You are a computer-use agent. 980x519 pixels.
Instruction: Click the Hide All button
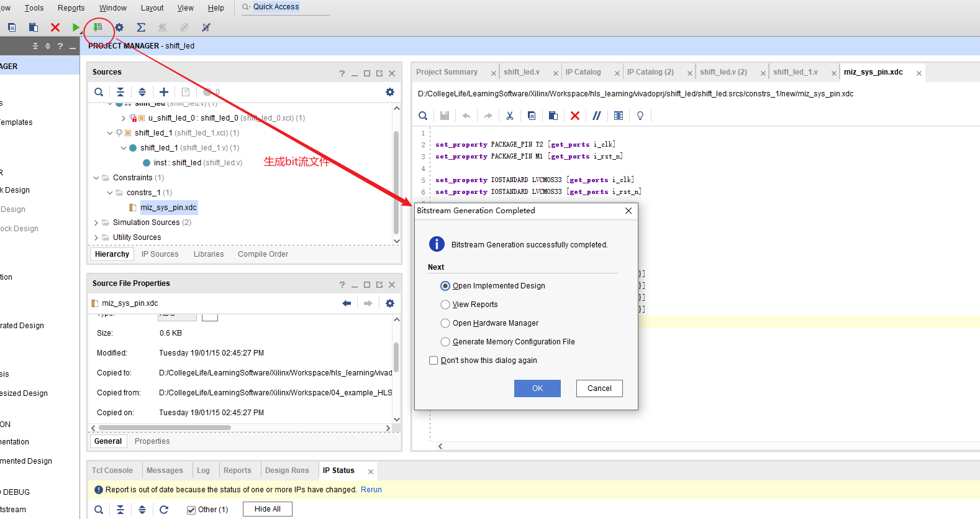tap(268, 509)
